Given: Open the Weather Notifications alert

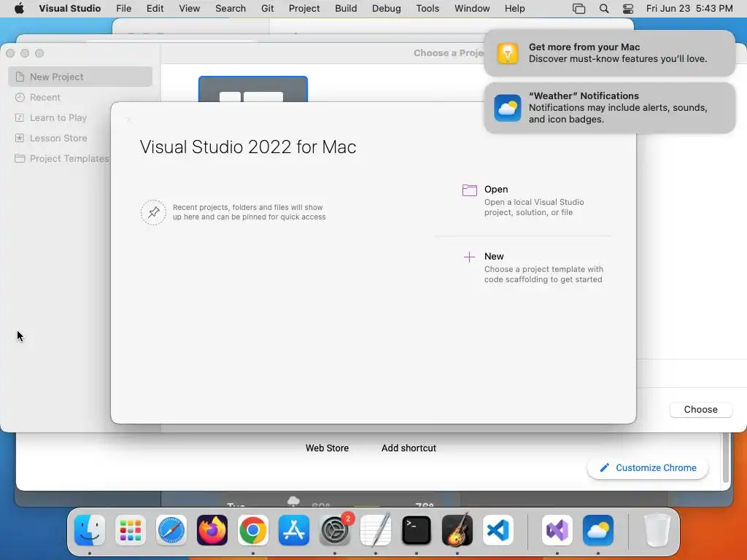Looking at the screenshot, I should (609, 108).
